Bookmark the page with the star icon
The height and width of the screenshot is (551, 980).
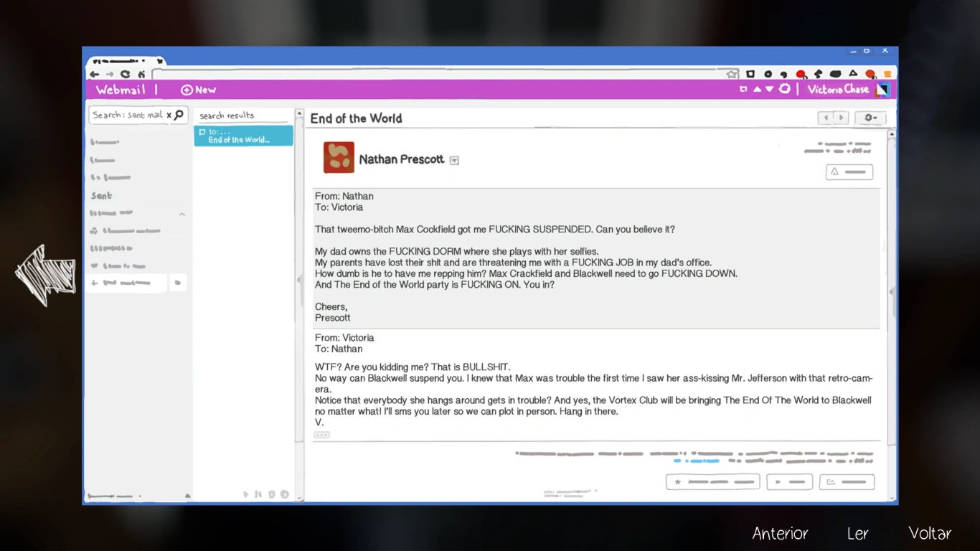[732, 74]
